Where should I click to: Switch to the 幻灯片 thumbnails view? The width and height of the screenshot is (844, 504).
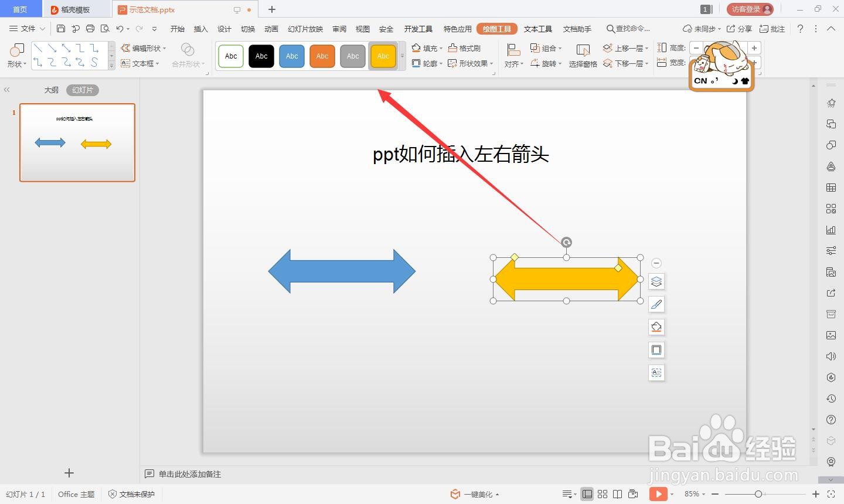(83, 90)
